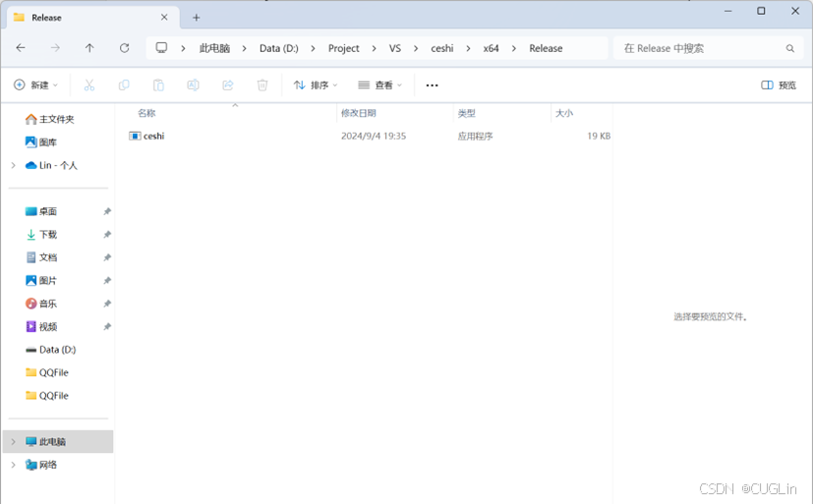Click x64 in the breadcrumb path

[x=491, y=48]
